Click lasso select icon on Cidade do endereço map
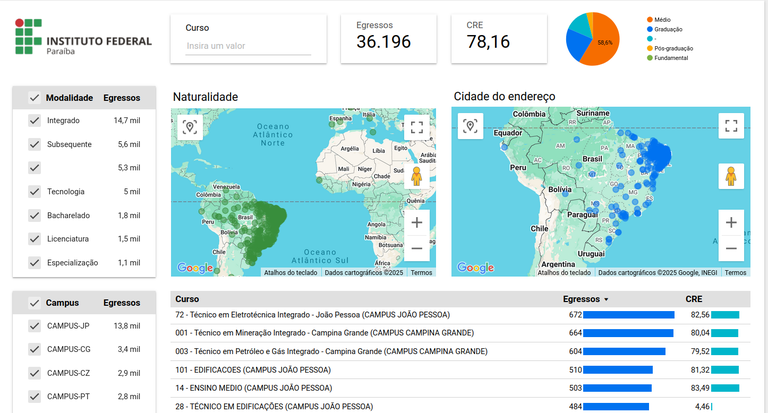768x413 pixels. [x=471, y=126]
